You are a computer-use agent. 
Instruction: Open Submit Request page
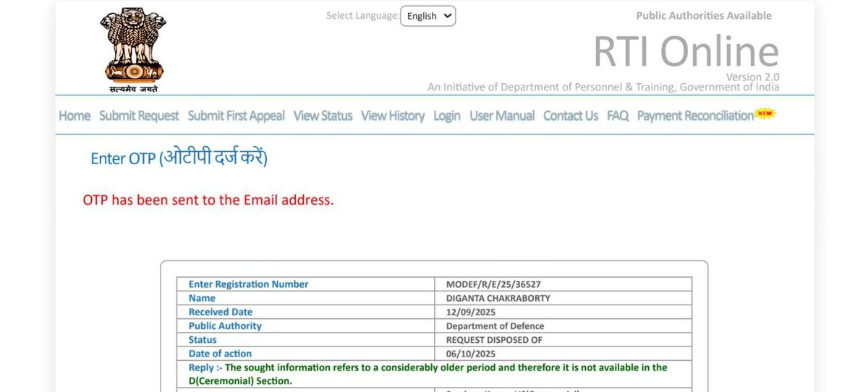(x=139, y=116)
